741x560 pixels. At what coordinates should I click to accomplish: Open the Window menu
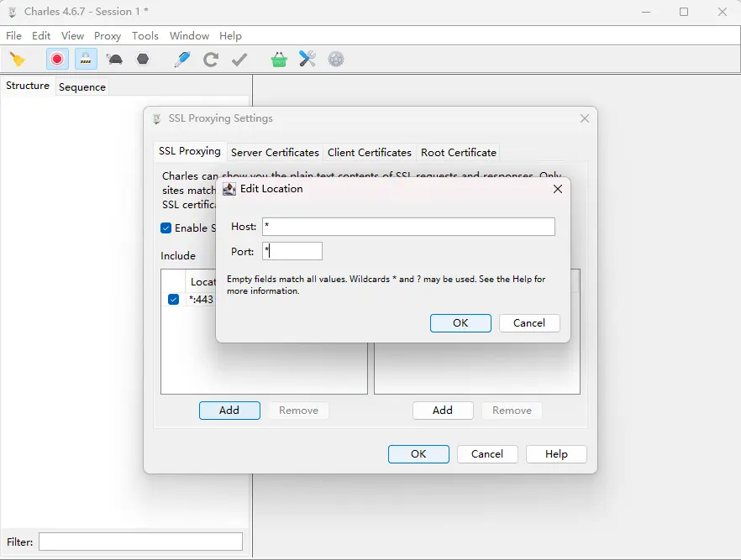[189, 36]
